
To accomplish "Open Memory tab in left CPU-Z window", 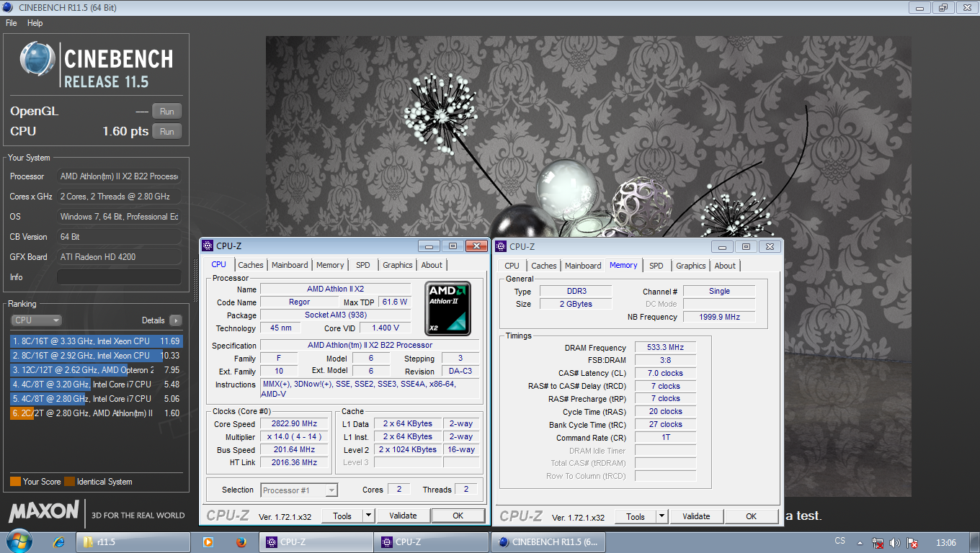I will pyautogui.click(x=330, y=265).
